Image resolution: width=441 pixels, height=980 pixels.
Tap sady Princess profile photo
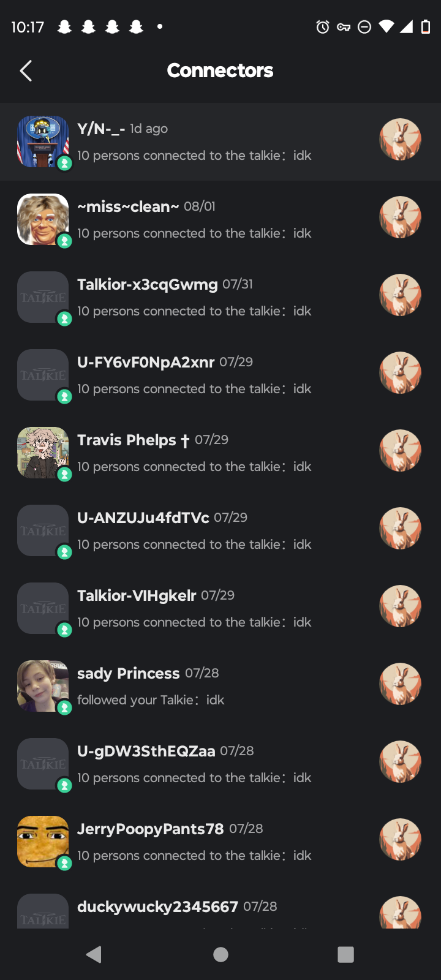tap(43, 686)
